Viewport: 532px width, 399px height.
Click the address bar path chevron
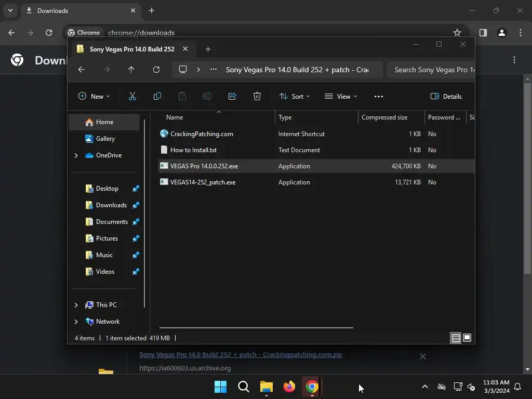pyautogui.click(x=198, y=70)
